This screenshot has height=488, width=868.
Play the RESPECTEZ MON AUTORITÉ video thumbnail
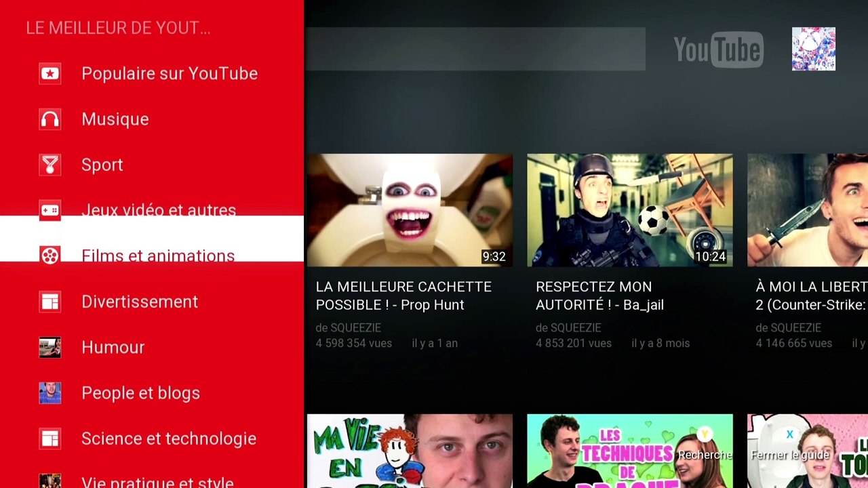point(630,210)
